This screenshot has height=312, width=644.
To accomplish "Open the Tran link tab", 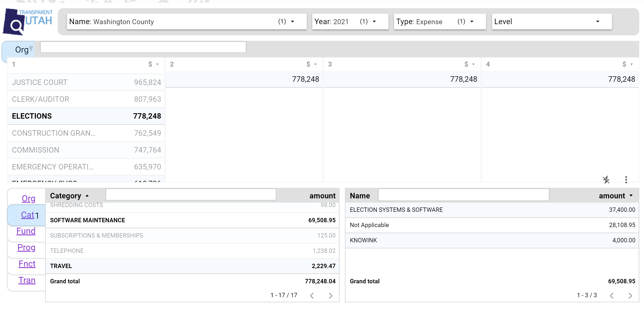I will [27, 280].
